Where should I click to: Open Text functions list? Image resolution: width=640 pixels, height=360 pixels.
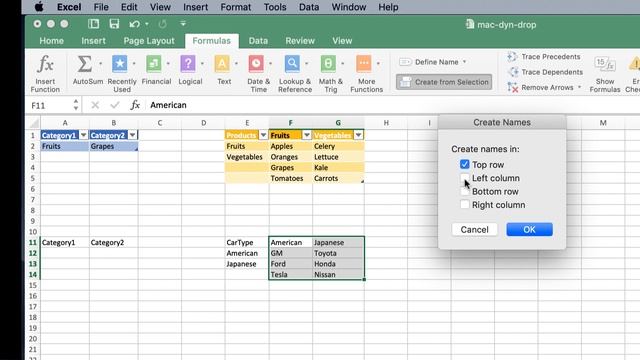point(224,70)
